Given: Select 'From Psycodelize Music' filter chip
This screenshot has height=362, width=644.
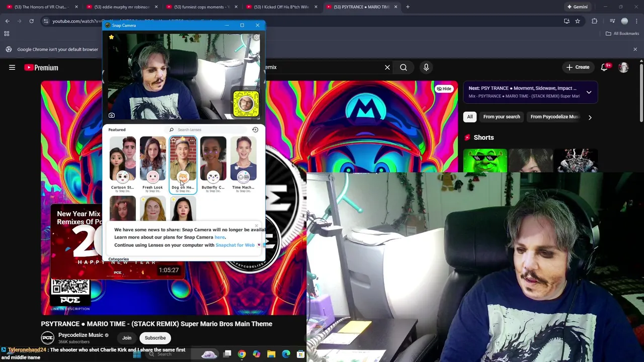Looking at the screenshot, I should [x=554, y=117].
